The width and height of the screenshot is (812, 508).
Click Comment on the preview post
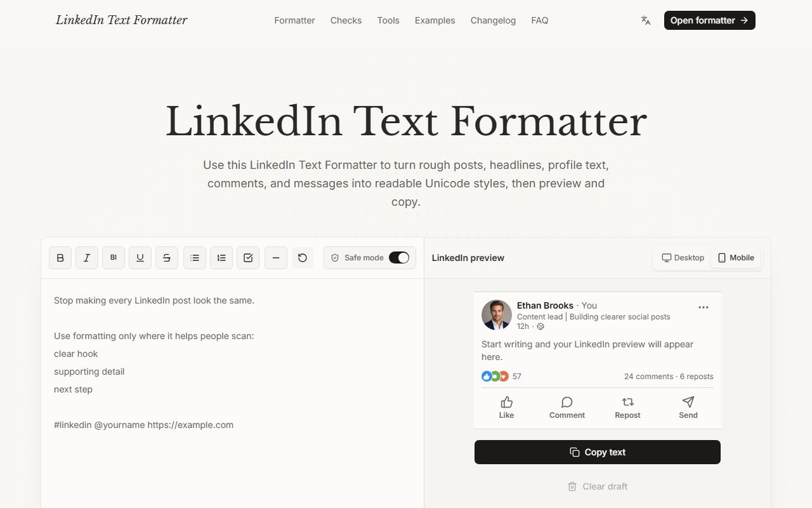[567, 408]
